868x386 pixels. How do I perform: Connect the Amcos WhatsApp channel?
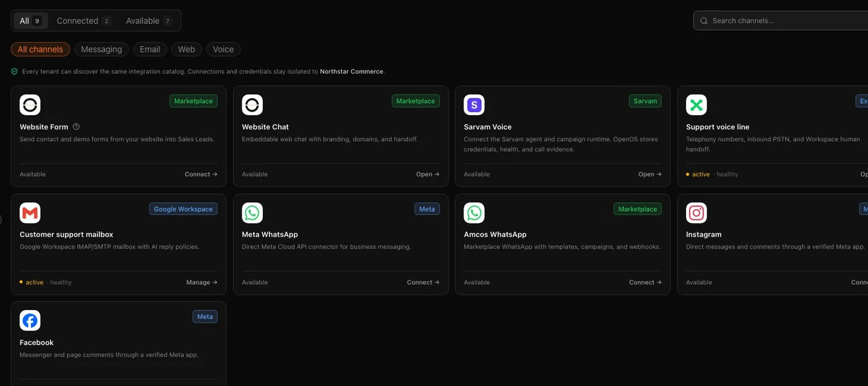click(x=646, y=282)
